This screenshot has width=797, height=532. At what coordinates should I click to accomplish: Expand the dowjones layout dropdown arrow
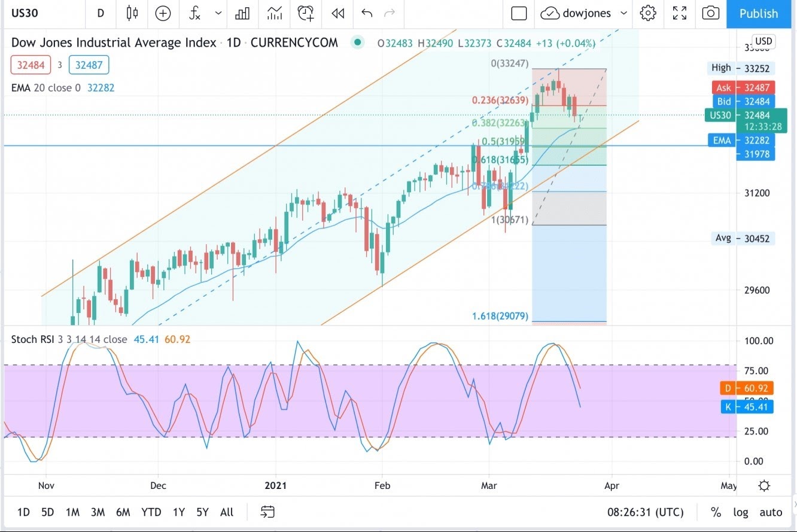tap(623, 13)
